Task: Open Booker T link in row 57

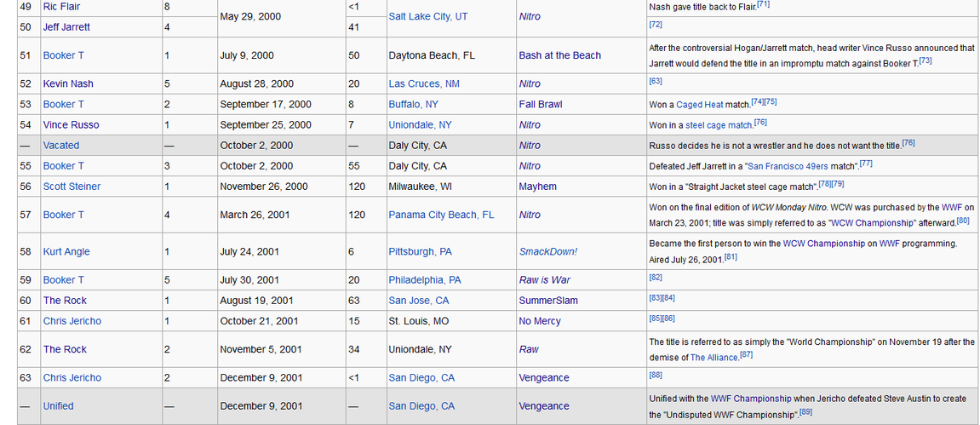Action: [63, 215]
